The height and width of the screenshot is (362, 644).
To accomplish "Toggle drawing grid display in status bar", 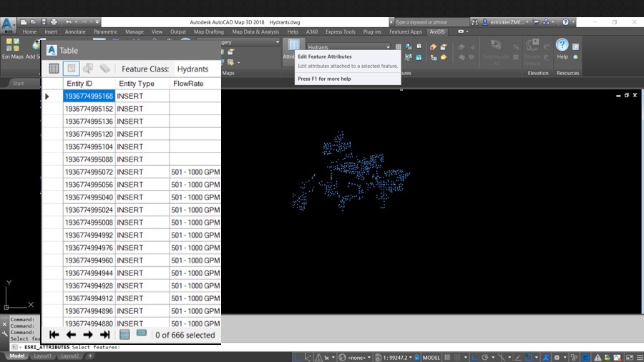I will [x=447, y=358].
